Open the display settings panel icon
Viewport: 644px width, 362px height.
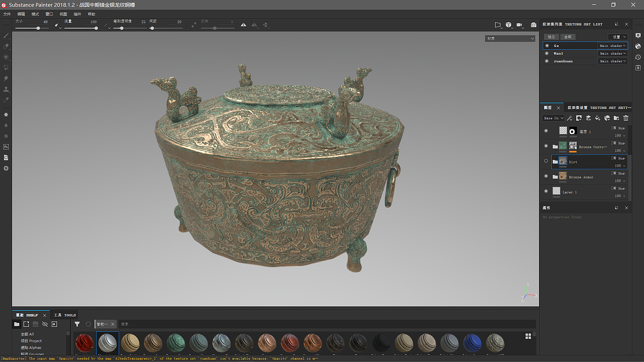[638, 36]
